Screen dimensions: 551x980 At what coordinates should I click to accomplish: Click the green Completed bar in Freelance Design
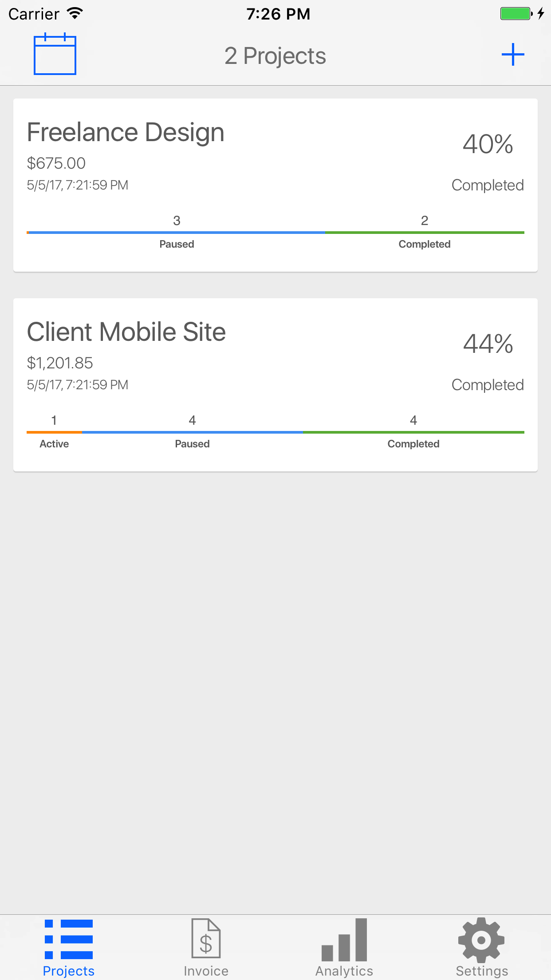pyautogui.click(x=425, y=232)
